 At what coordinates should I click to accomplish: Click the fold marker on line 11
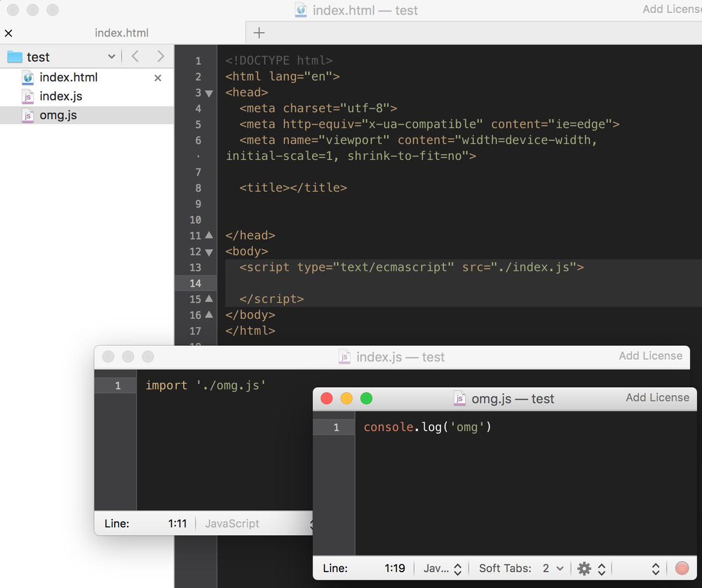pyautogui.click(x=210, y=235)
